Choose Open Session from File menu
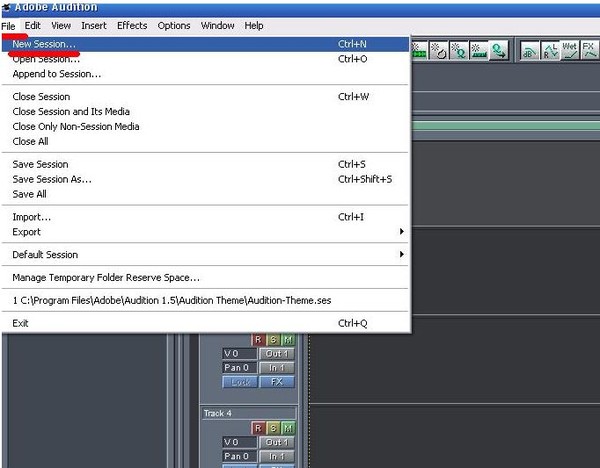The width and height of the screenshot is (600, 468). (x=206, y=59)
